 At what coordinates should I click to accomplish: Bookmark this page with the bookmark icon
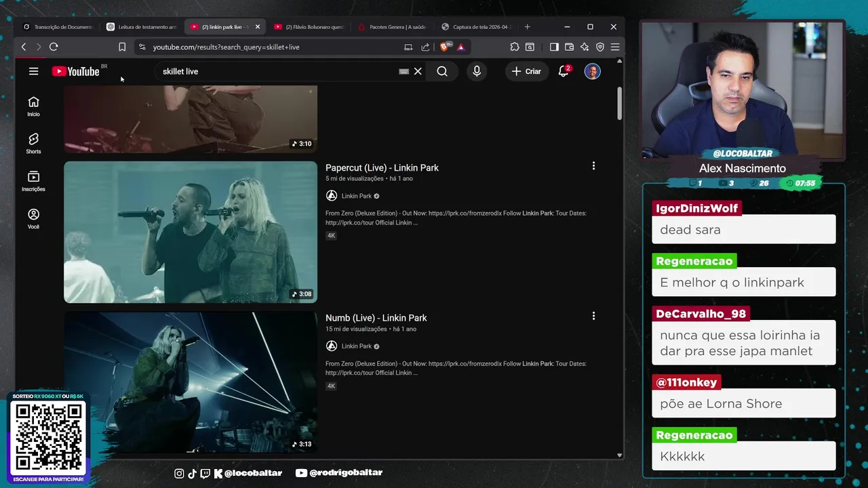(122, 47)
